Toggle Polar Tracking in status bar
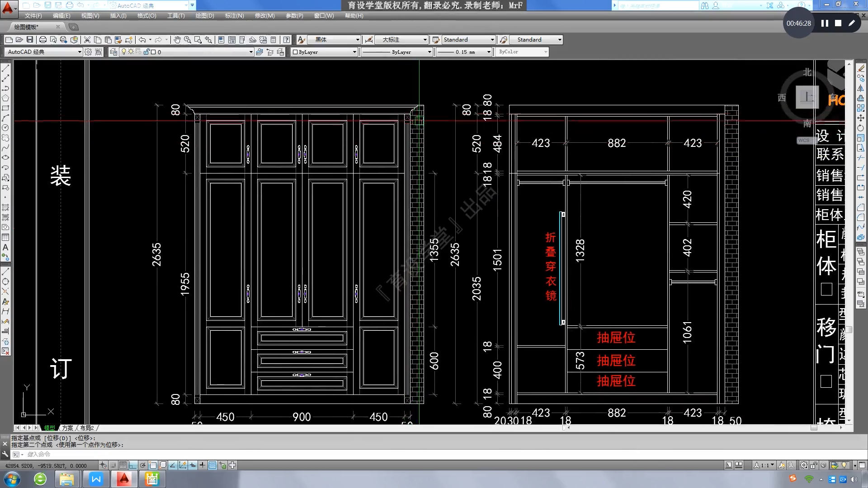The height and width of the screenshot is (488, 868). point(143,465)
